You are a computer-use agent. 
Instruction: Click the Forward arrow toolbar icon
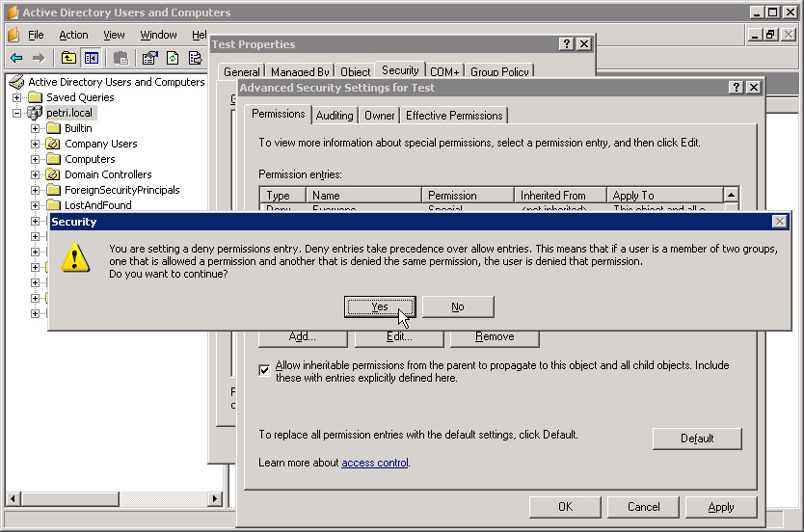tap(39, 58)
